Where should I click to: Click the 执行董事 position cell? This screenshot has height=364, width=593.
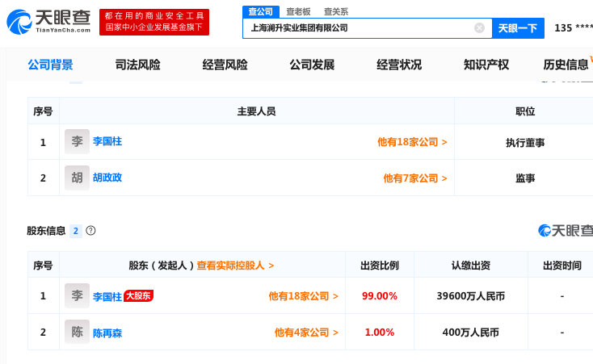525,143
